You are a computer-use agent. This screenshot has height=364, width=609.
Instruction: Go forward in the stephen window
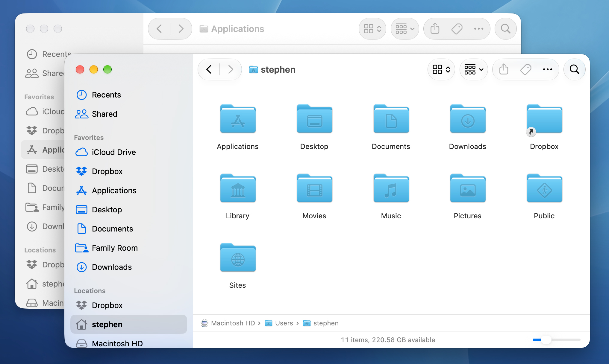[231, 69]
